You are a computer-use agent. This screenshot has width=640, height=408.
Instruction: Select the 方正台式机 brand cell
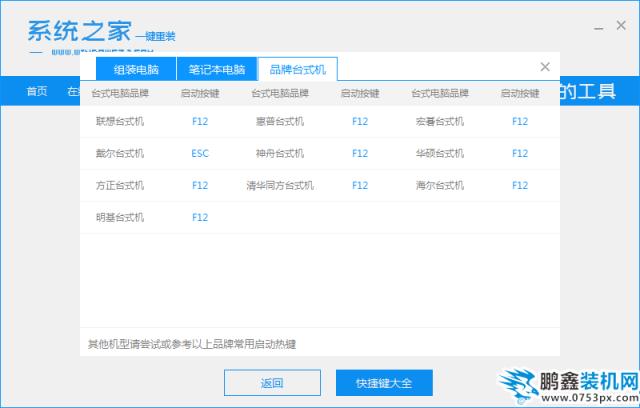coord(120,185)
